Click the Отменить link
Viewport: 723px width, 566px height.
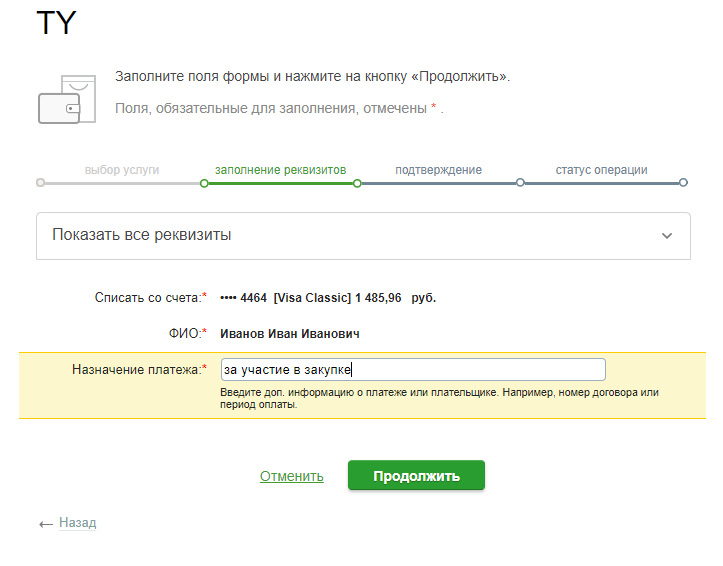[292, 476]
